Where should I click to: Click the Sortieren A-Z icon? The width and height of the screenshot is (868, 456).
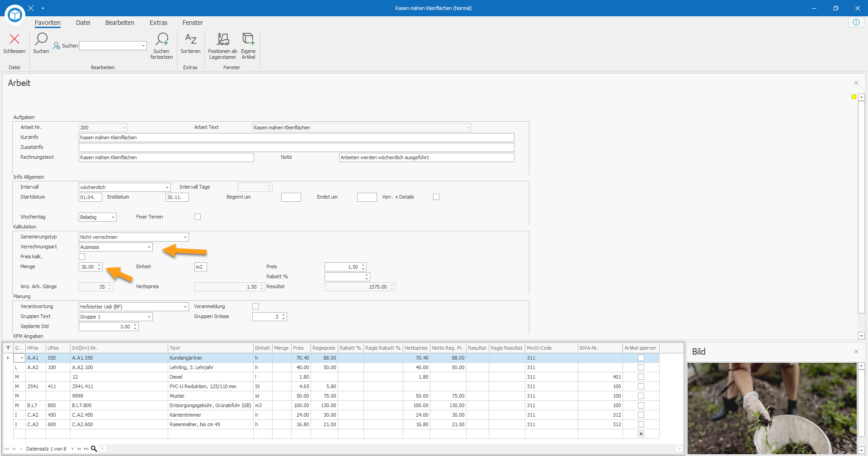[190, 39]
